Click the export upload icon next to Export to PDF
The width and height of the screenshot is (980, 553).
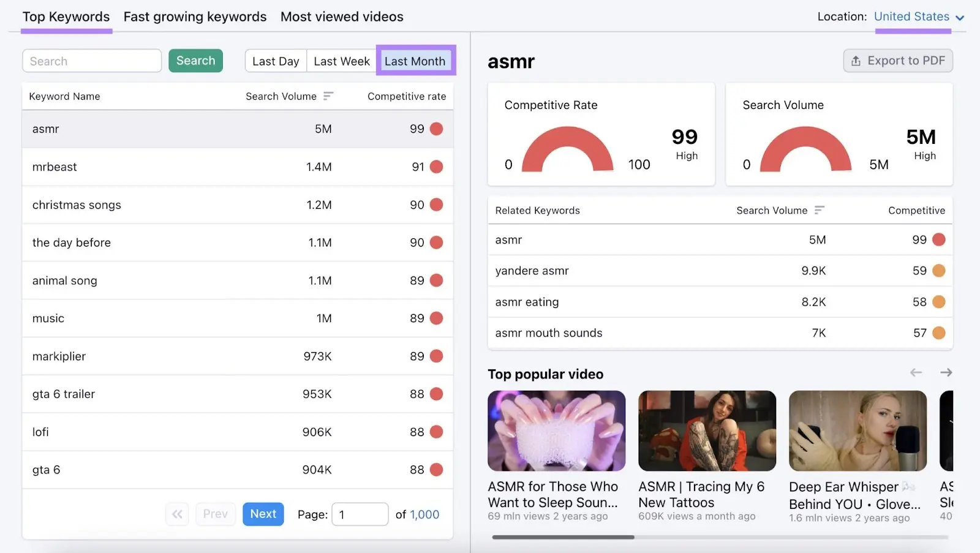tap(854, 61)
